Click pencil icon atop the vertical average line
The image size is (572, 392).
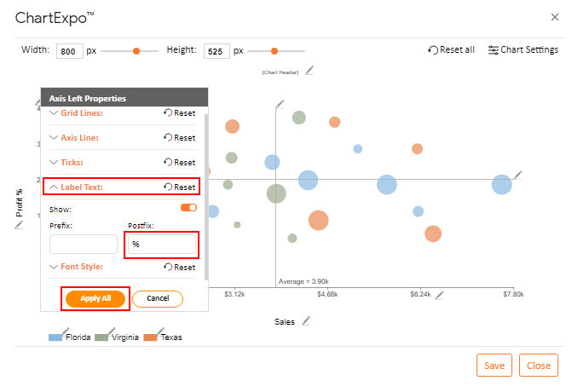click(x=280, y=104)
